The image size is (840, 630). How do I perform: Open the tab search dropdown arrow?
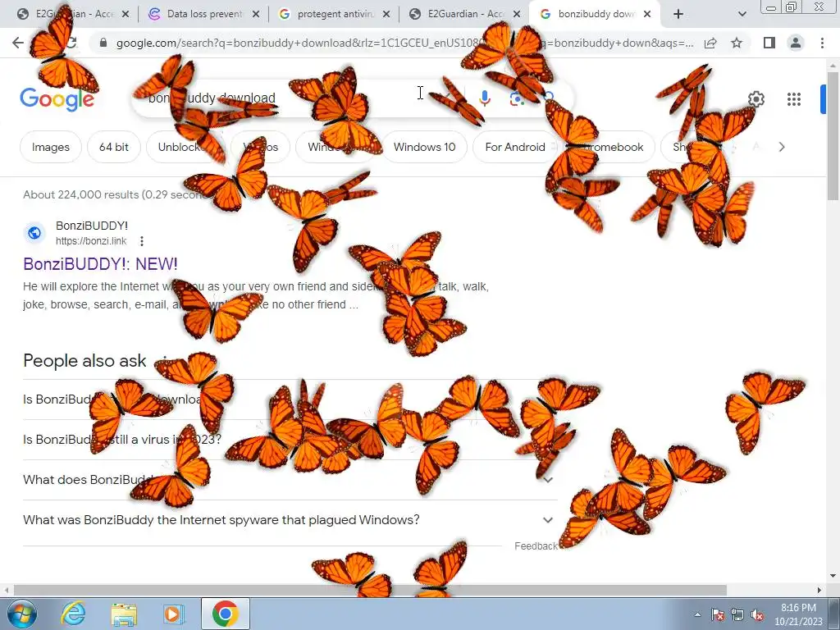742,15
